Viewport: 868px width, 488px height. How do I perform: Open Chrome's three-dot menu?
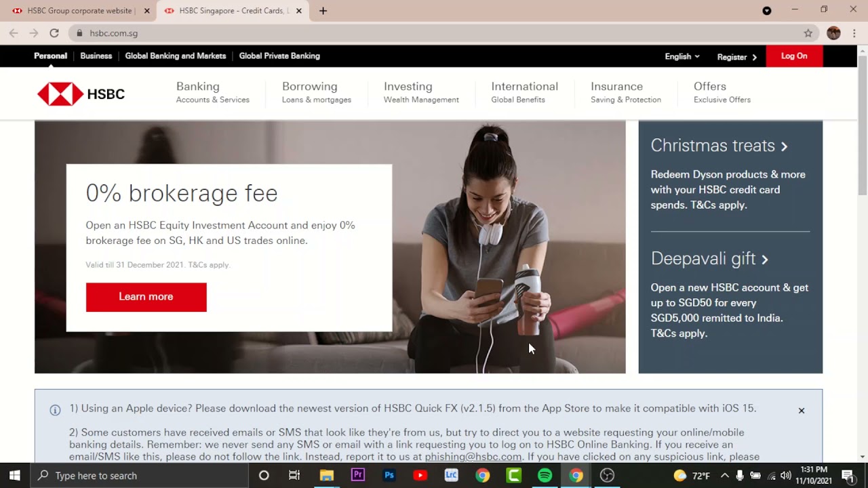854,33
